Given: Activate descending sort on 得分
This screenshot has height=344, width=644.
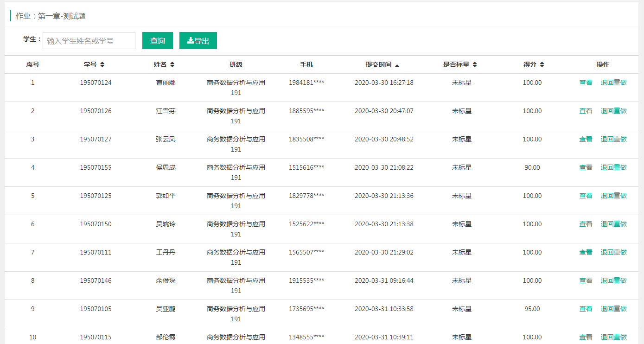Looking at the screenshot, I should click(x=542, y=64).
